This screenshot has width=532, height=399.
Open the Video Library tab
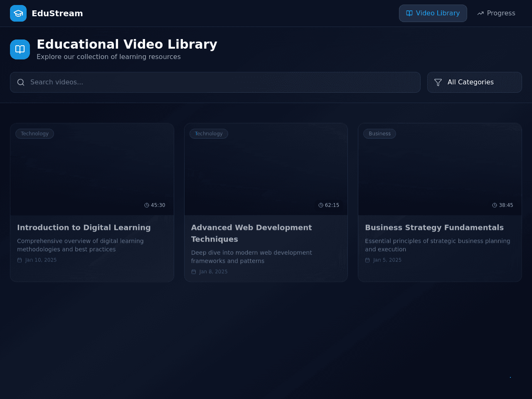pyautogui.click(x=433, y=13)
